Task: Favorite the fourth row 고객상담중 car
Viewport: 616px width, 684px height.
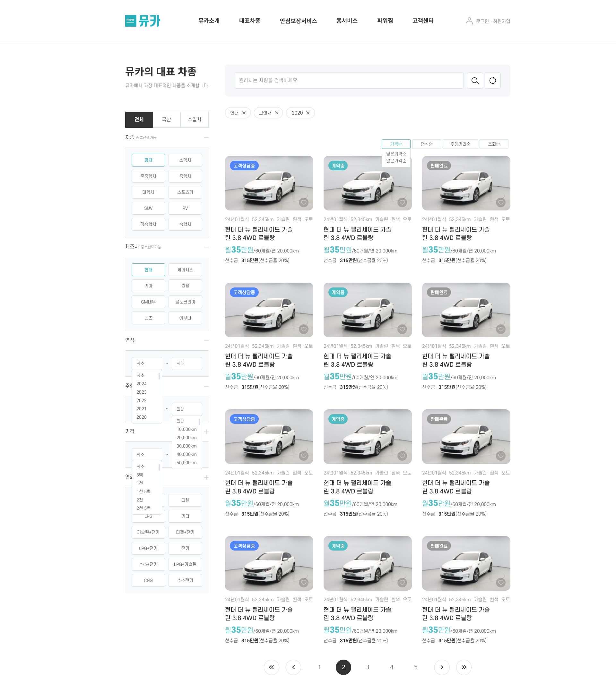Action: 304,583
